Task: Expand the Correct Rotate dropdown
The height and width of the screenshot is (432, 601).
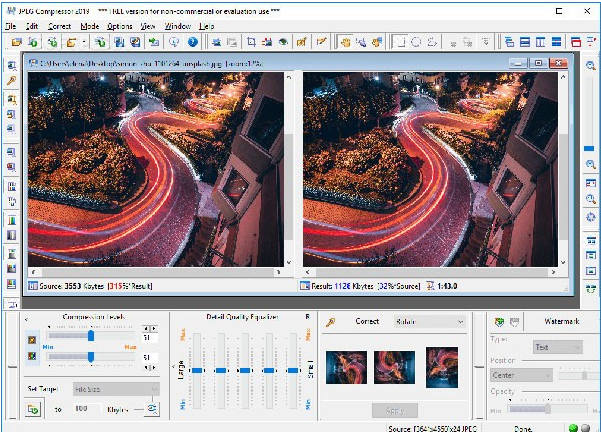Action: [429, 322]
